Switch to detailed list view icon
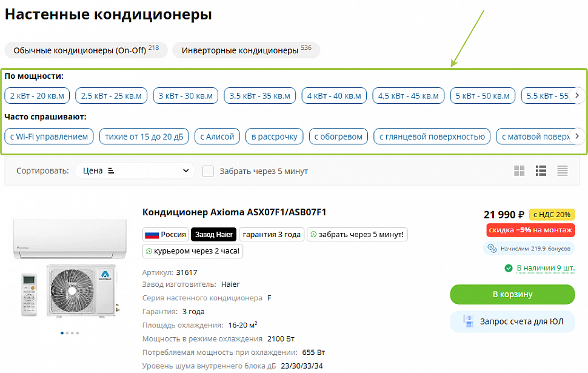 [x=541, y=171]
